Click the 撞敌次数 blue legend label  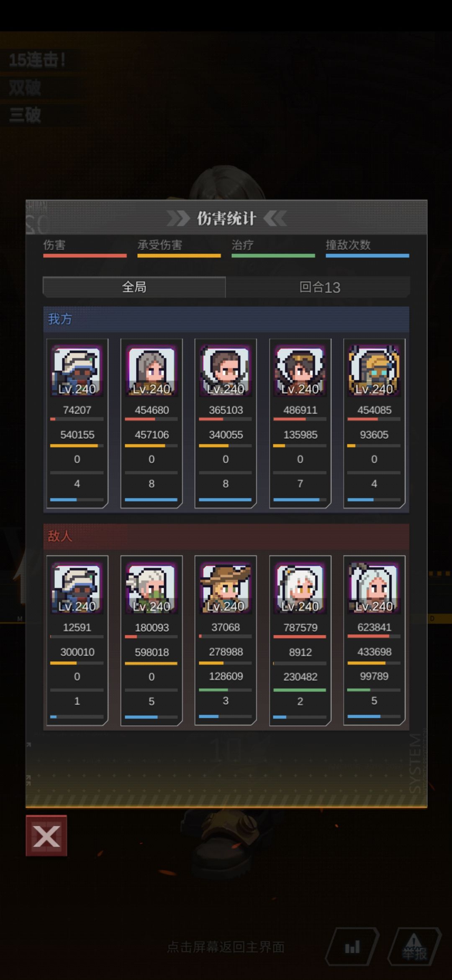pos(348,245)
